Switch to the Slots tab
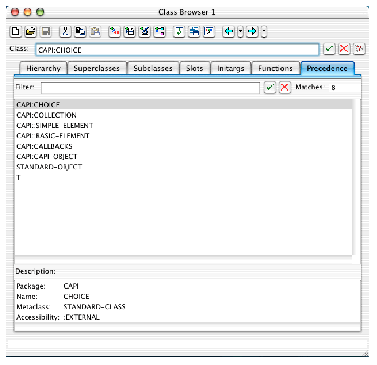This screenshot has width=377, height=365. click(x=195, y=68)
